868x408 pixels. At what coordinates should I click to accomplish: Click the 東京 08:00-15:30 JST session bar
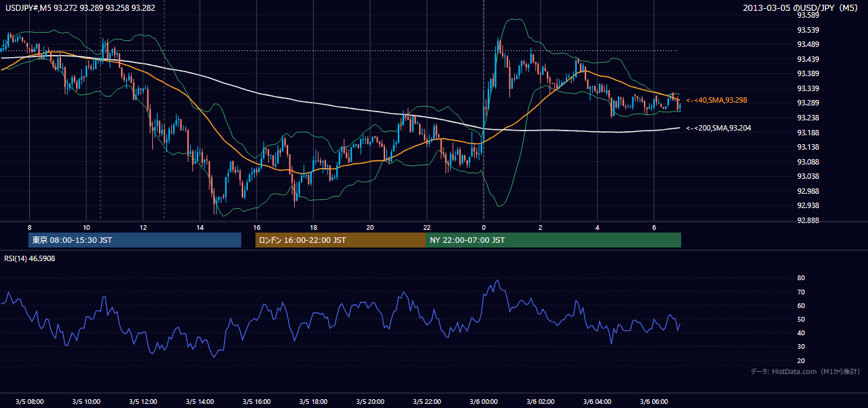[135, 240]
